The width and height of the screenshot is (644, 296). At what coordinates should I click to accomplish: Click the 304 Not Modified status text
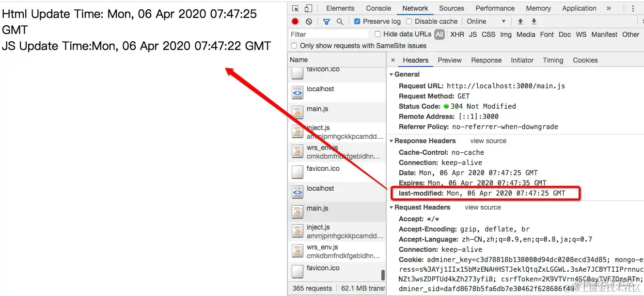click(x=483, y=106)
